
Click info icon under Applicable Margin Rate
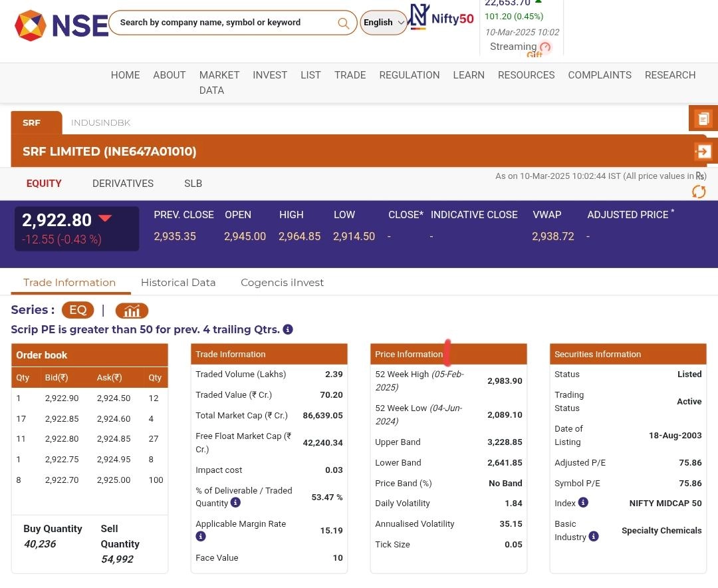[x=201, y=536]
